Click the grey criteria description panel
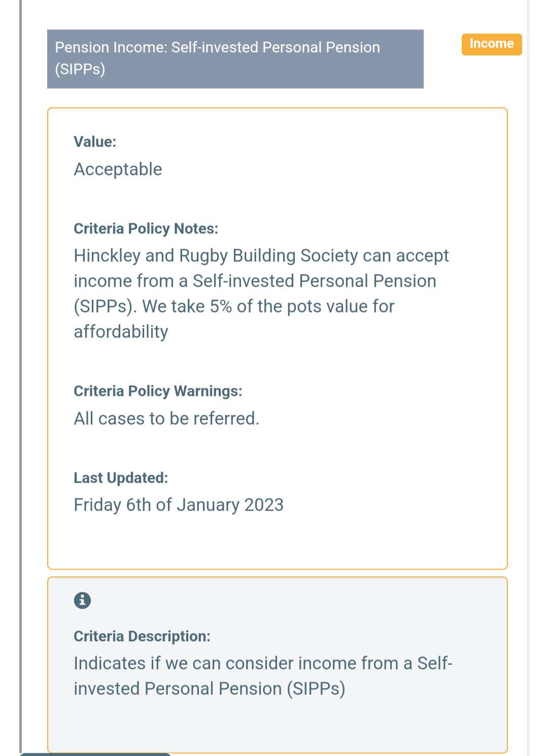The image size is (548, 756). (x=278, y=665)
